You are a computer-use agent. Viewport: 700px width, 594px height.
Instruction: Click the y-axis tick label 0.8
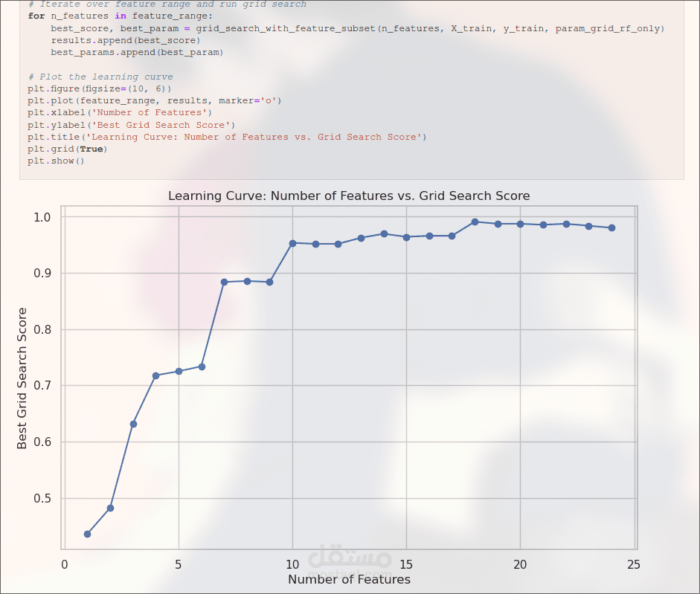click(x=42, y=330)
